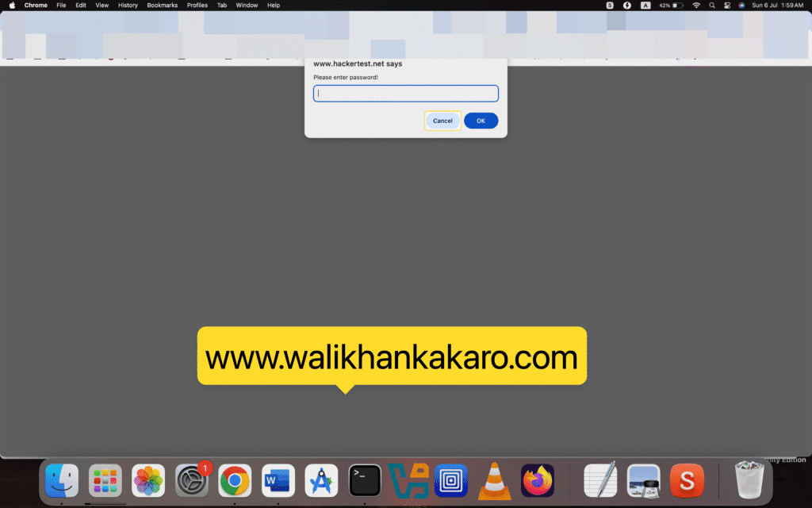Open the Window menu
This screenshot has width=812, height=508.
click(x=247, y=6)
